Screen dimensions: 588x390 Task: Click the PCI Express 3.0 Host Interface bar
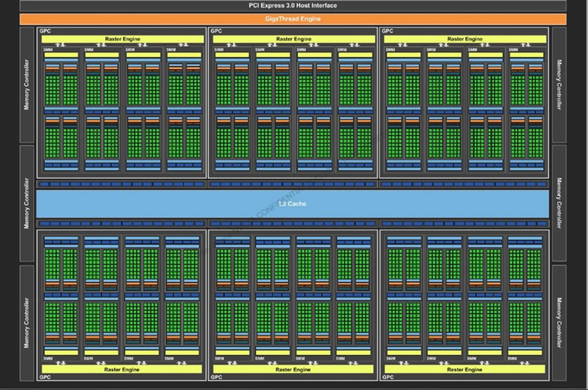coord(292,6)
